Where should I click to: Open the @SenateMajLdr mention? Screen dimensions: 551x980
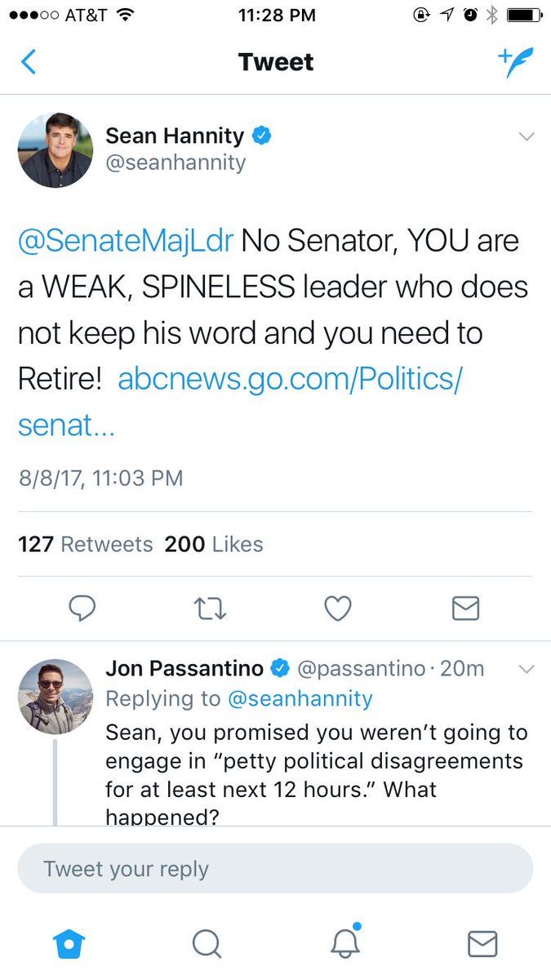coord(126,241)
